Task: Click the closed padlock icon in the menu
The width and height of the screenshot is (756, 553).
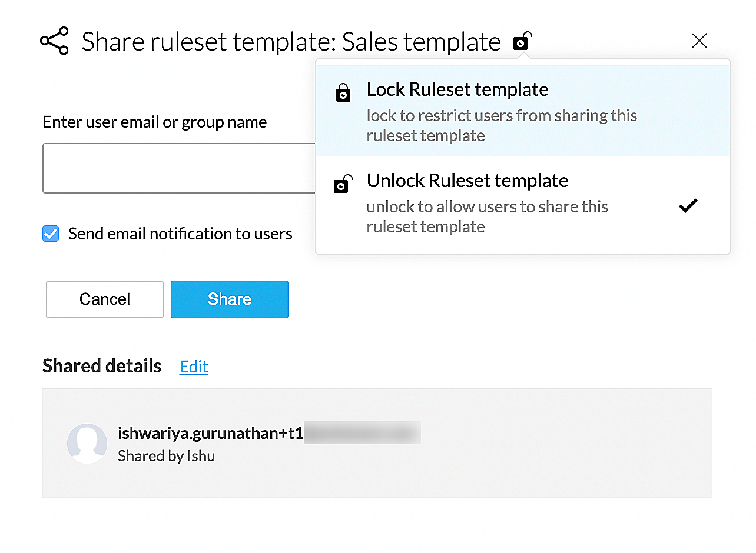Action: [x=343, y=92]
